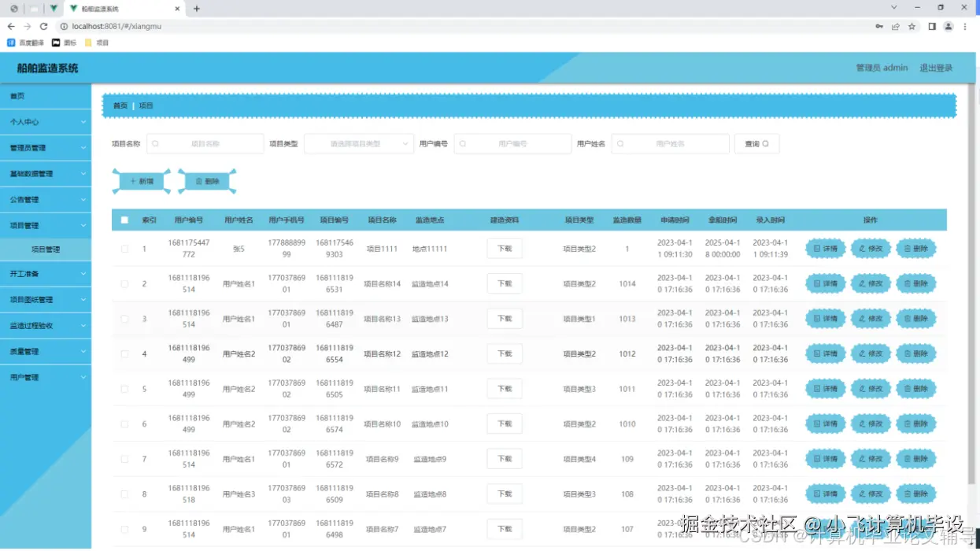Edit 修改 the 项目名称11 row

871,389
